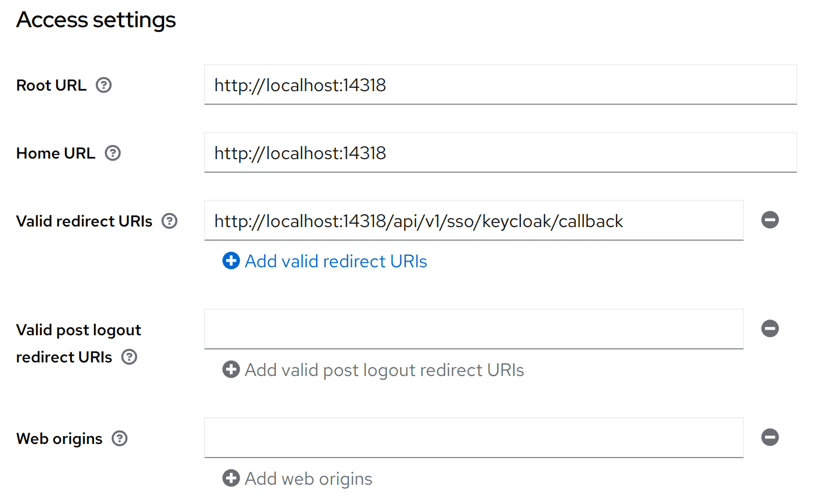This screenshot has width=816, height=504.
Task: Click the empty Web origins input field
Action: coord(474,437)
